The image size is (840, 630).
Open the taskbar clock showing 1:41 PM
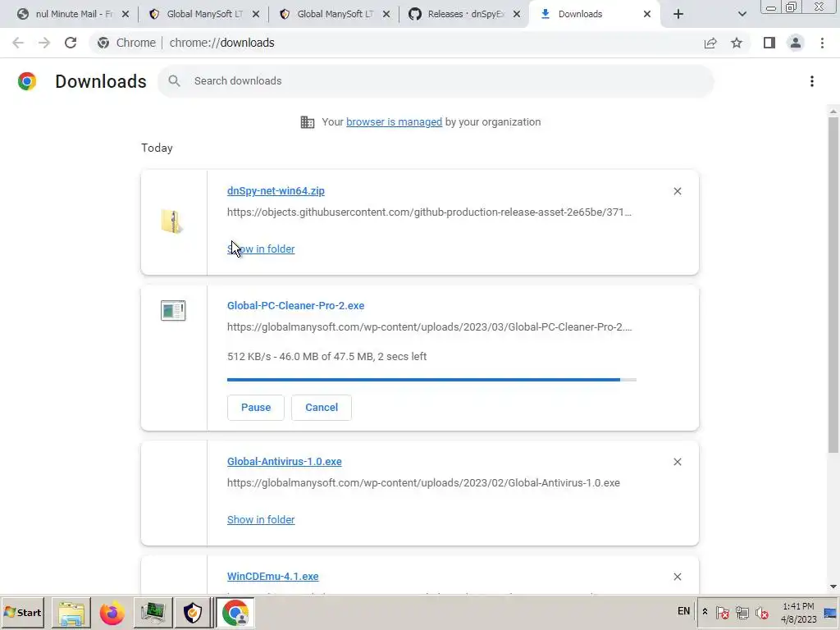798,613
